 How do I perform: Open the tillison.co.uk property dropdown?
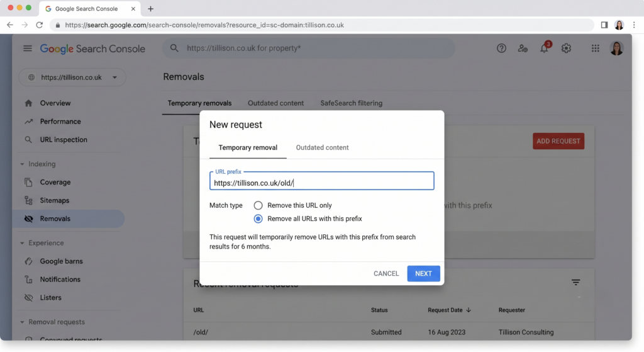point(72,77)
